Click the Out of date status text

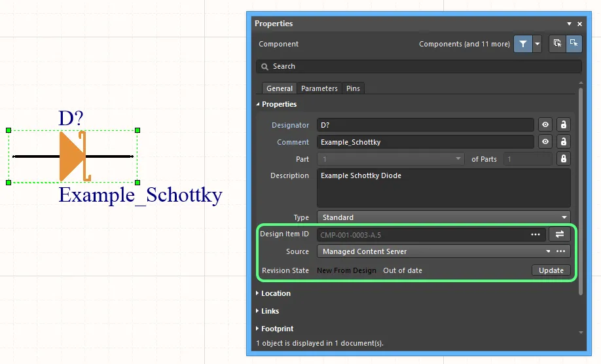pos(403,270)
